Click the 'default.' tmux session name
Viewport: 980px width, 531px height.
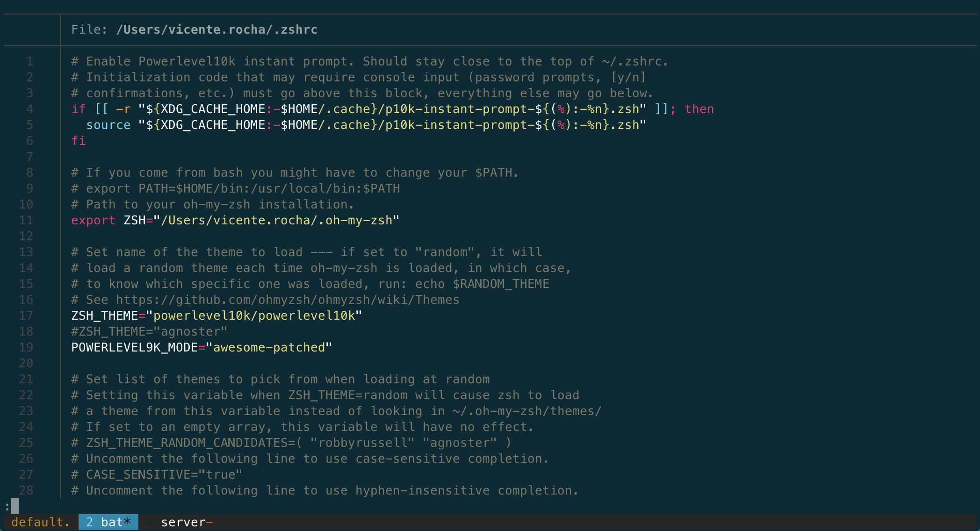click(41, 522)
